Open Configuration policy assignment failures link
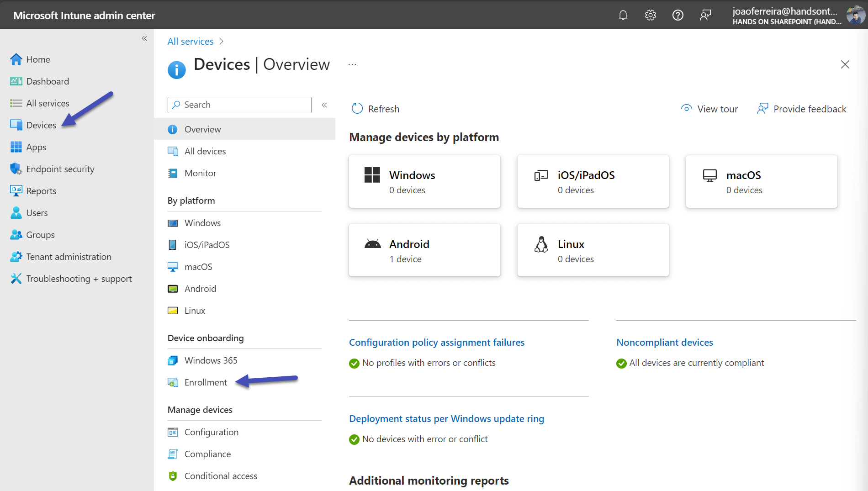The height and width of the screenshot is (491, 868). pyautogui.click(x=436, y=343)
